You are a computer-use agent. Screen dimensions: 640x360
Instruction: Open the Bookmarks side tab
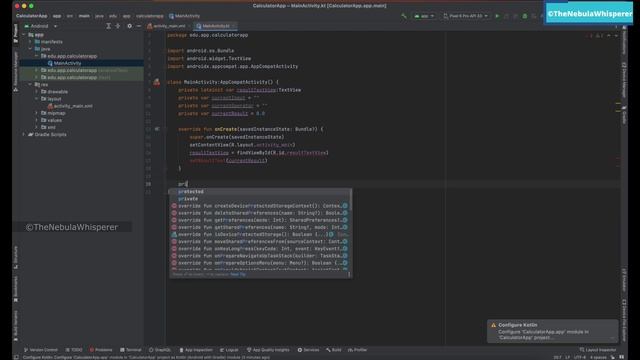[x=16, y=289]
